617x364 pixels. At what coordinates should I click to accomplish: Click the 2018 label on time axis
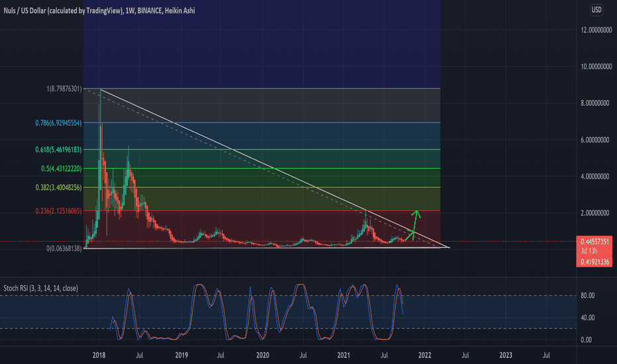point(99,355)
